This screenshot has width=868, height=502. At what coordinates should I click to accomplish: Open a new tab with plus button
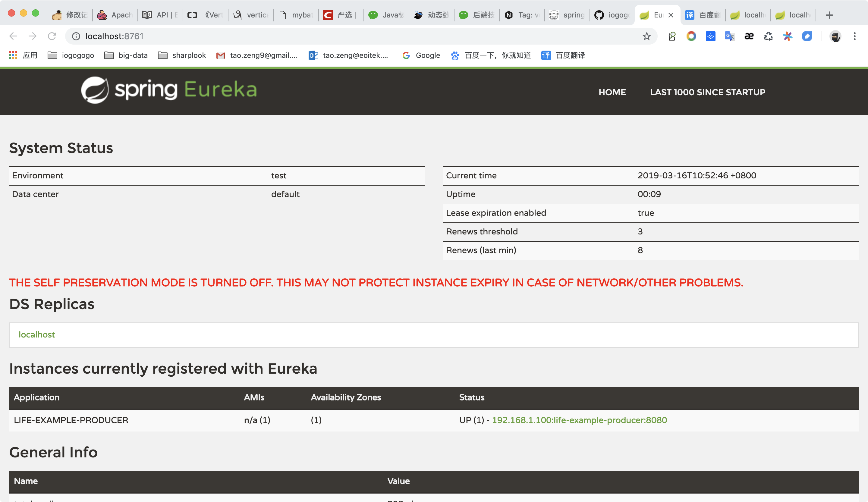(829, 15)
